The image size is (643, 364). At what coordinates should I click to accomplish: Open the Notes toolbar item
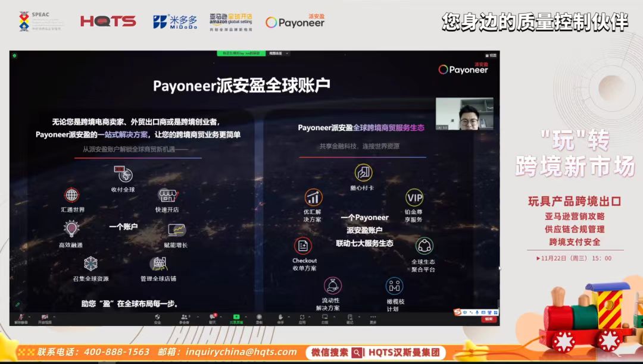pos(350,318)
